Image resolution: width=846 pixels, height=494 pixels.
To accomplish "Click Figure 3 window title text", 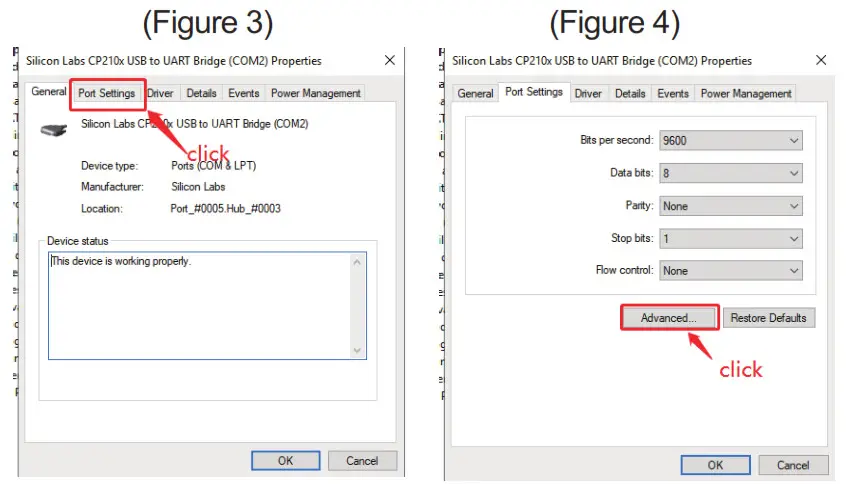I will [174, 60].
